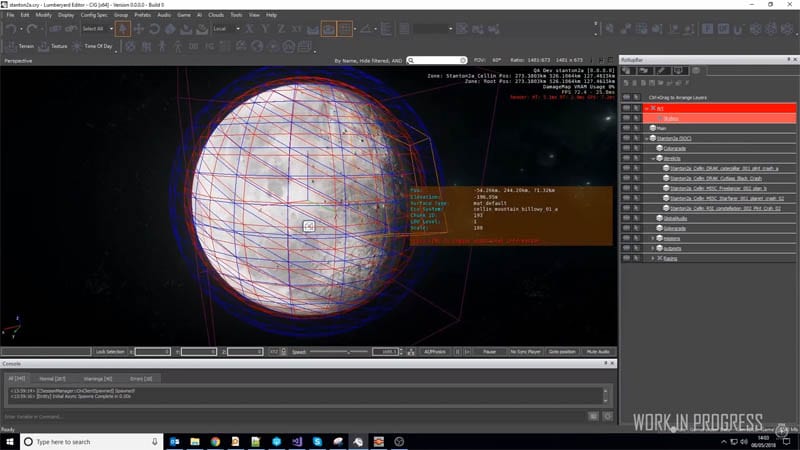Click the viewport search field

pyautogui.click(x=437, y=60)
